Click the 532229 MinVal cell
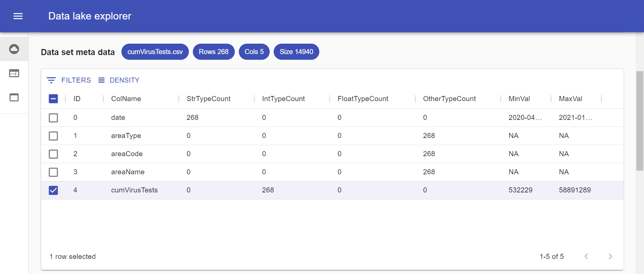Viewport: 644px width, 274px height. pyautogui.click(x=521, y=190)
